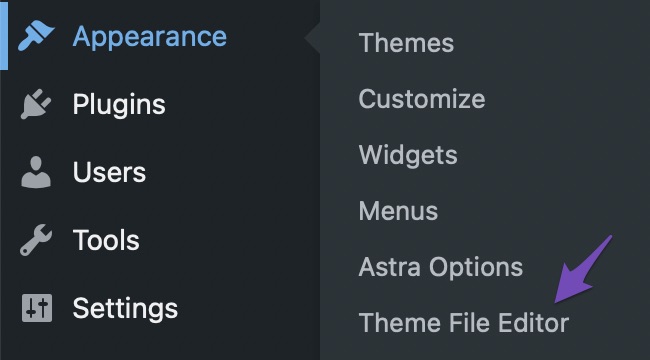Click the Users person silhouette icon
The height and width of the screenshot is (360, 650).
coord(36,172)
